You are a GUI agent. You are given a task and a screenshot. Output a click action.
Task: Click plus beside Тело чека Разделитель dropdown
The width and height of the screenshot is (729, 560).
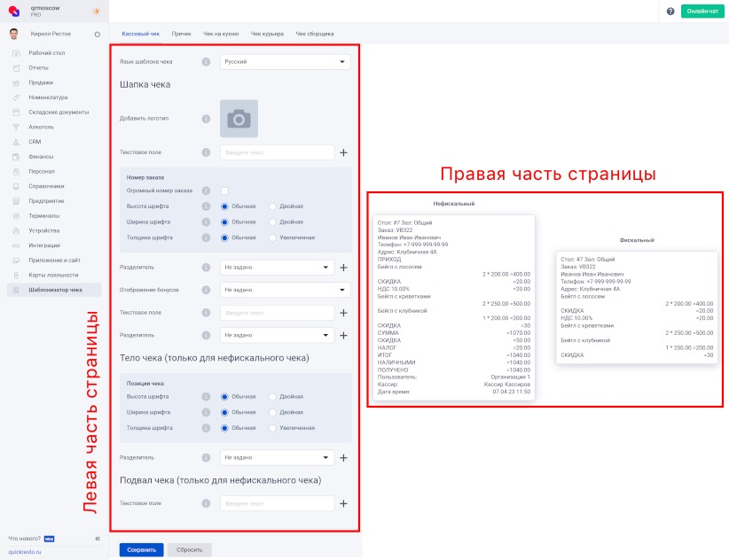pyautogui.click(x=343, y=458)
